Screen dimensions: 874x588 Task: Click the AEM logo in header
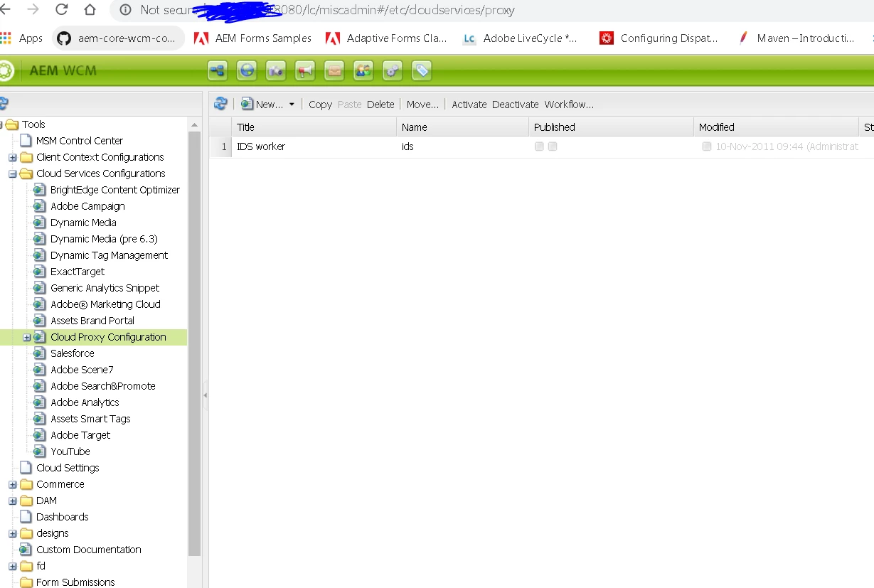point(6,71)
